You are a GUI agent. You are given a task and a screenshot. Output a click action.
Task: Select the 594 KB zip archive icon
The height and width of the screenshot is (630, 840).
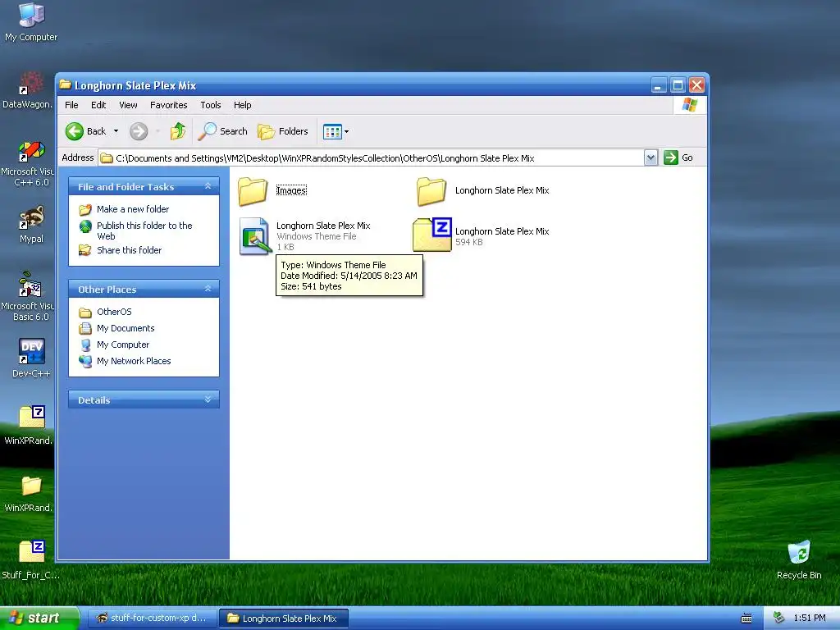432,235
